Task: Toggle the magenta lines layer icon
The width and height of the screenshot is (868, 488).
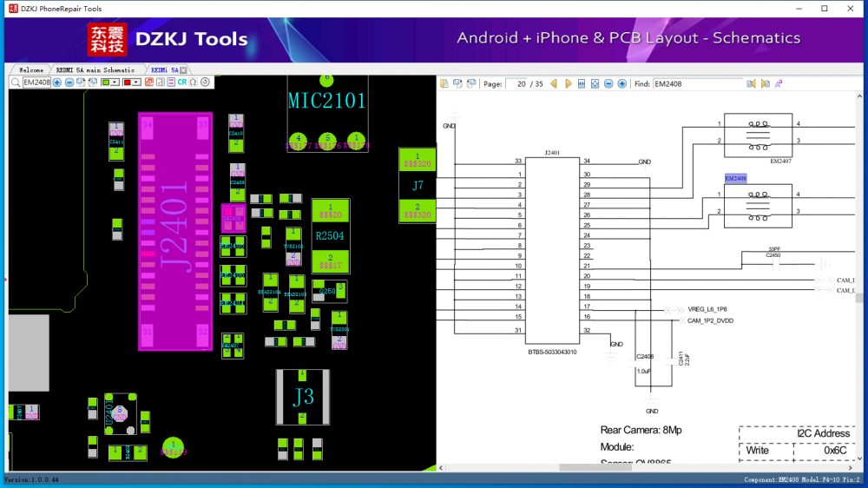Action: pyautogui.click(x=171, y=82)
